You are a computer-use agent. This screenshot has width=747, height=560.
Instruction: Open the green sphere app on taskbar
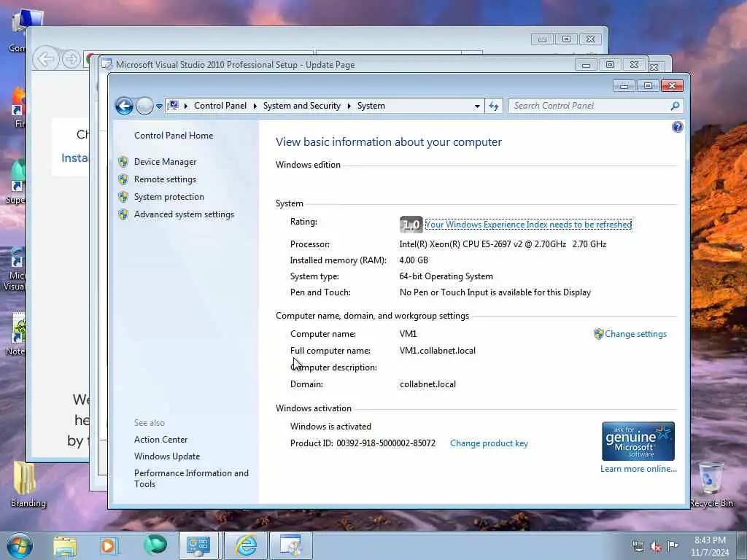point(155,545)
